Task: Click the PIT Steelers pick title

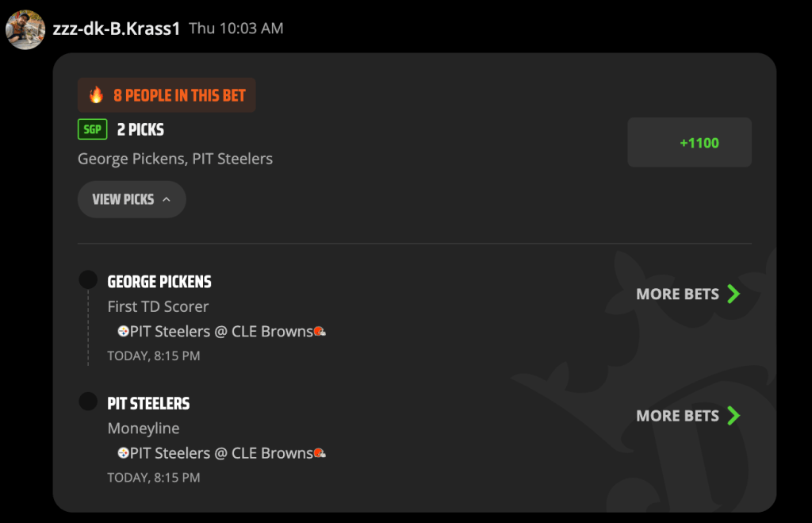Action: (148, 403)
